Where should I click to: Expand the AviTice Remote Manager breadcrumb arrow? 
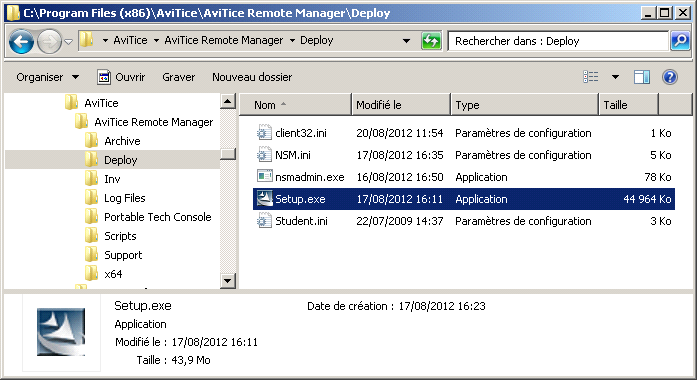pyautogui.click(x=292, y=40)
